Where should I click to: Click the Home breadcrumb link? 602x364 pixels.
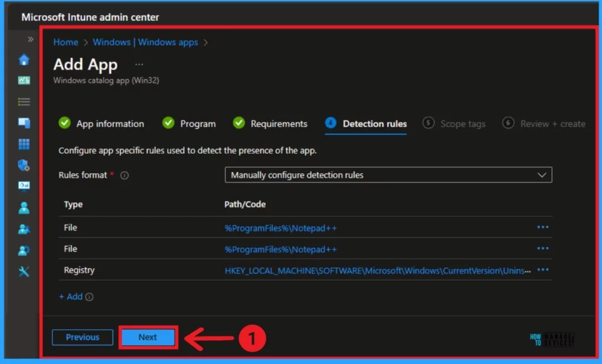pos(66,42)
